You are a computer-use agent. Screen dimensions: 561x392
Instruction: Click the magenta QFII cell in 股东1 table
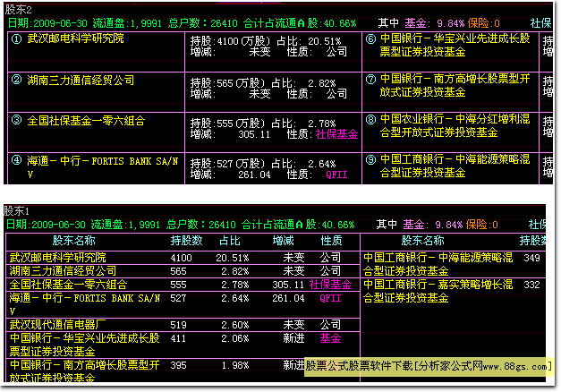pos(330,298)
